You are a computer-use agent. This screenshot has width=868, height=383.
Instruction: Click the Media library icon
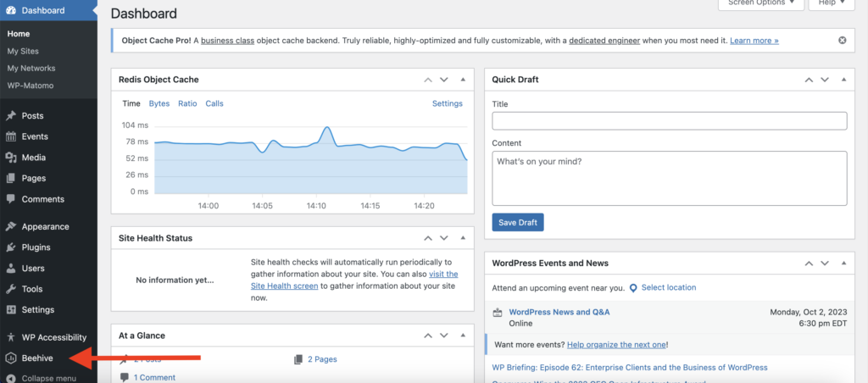pyautogui.click(x=10, y=158)
